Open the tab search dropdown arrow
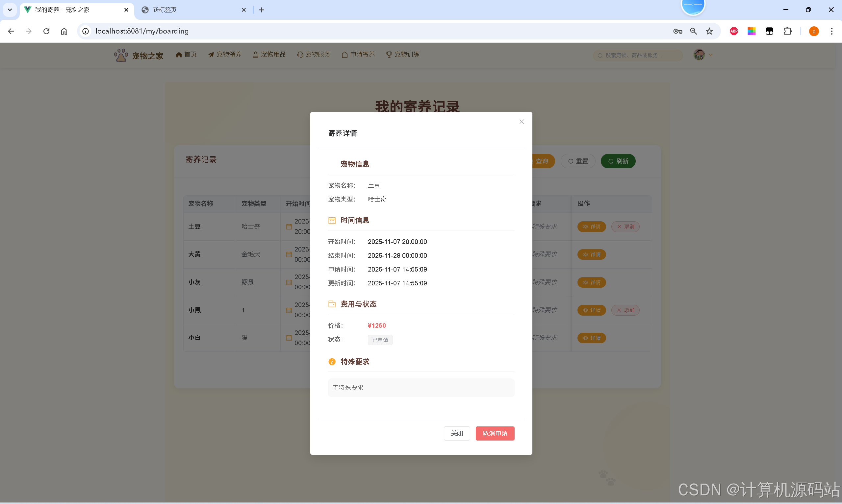Screen dimensions: 842x504 pos(10,10)
